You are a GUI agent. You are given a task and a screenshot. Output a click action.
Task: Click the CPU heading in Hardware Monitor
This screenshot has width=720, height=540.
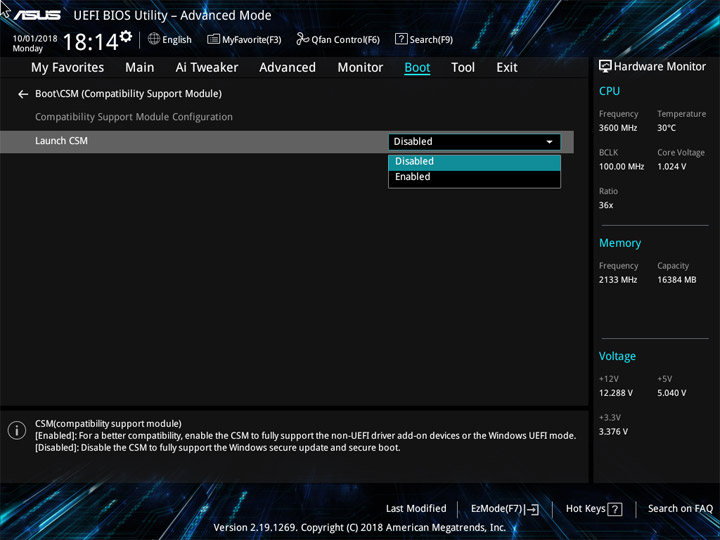coord(609,91)
